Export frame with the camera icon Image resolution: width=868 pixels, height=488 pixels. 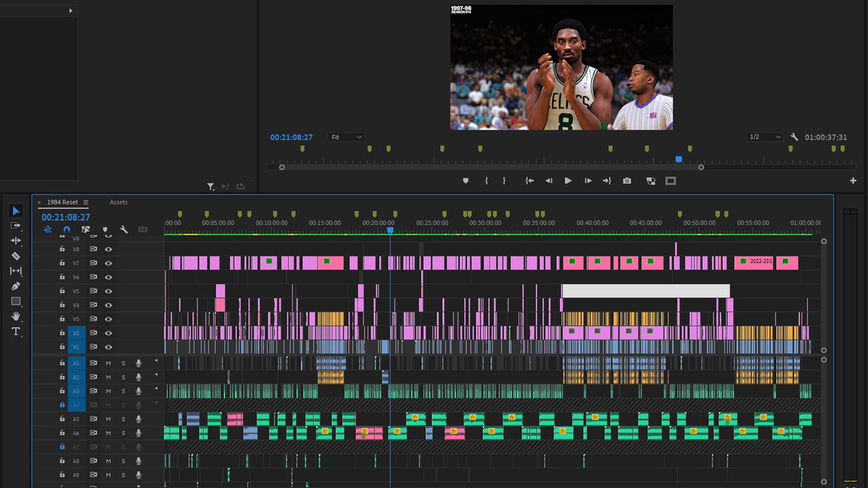pos(627,181)
